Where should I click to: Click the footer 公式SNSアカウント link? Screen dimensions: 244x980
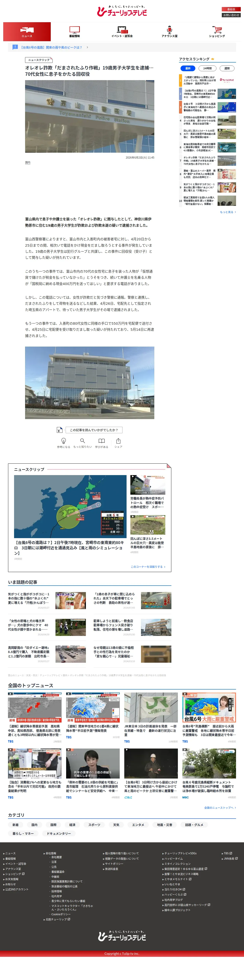pos(17,889)
